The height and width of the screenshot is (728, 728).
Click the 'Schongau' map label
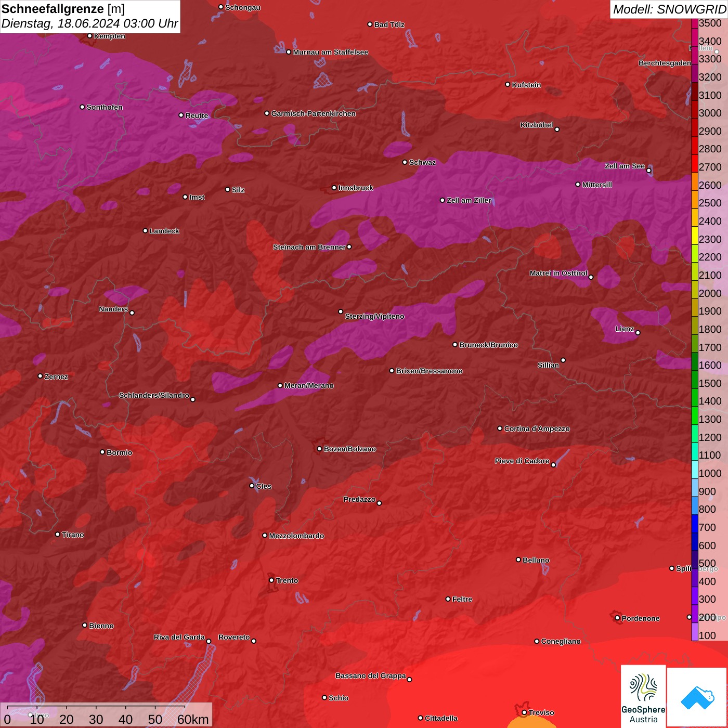(x=243, y=7)
